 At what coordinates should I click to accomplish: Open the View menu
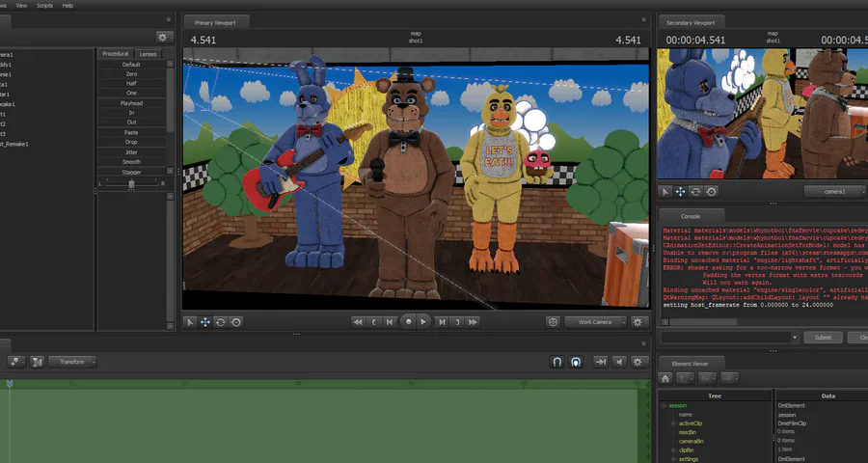pos(21,5)
